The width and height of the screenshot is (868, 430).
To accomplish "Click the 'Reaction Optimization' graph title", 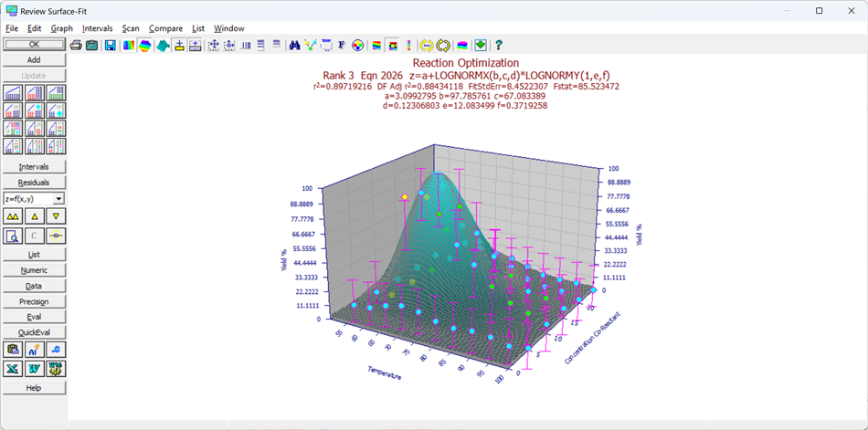I will click(466, 62).
